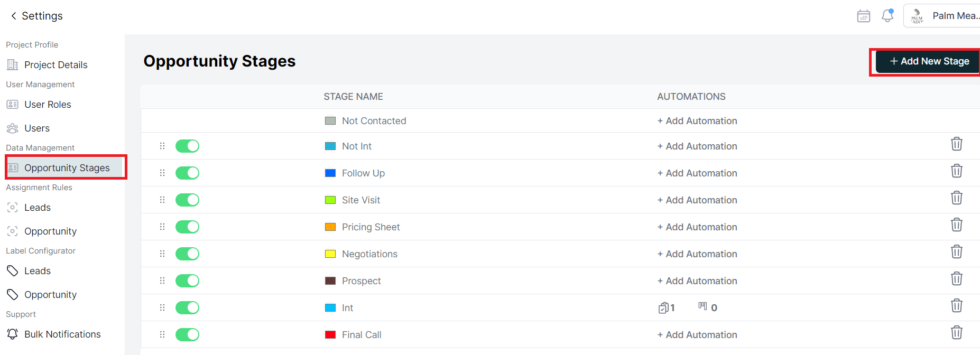The height and width of the screenshot is (355, 980).
Task: Grab the drag handle for Negotiations
Action: [x=162, y=254]
